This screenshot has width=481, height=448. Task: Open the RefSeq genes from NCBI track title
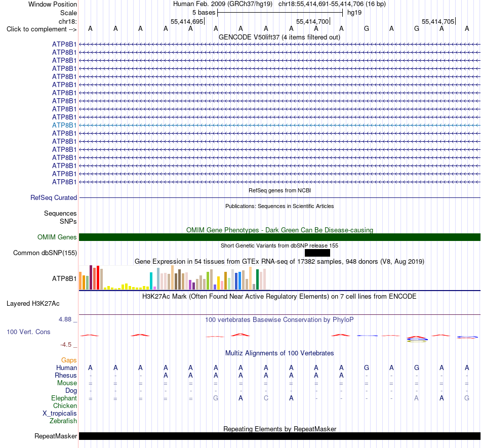pyautogui.click(x=279, y=190)
